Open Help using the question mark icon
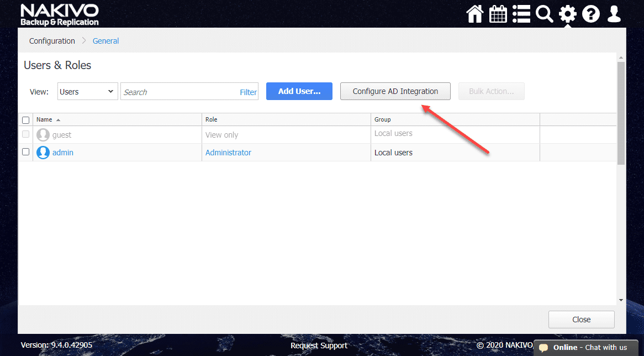Viewport: 644px width, 356px height. point(590,14)
